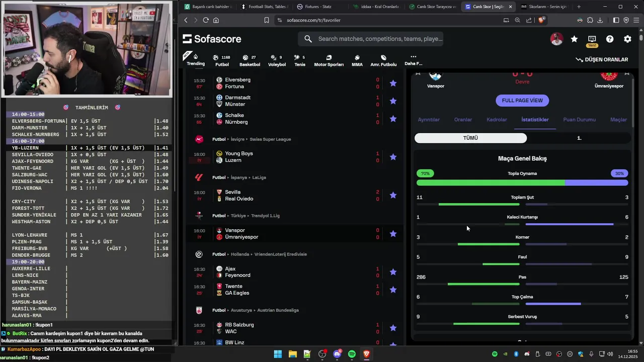The width and height of the screenshot is (644, 362).
Task: Open the Motor Sporları category
Action: click(x=329, y=60)
